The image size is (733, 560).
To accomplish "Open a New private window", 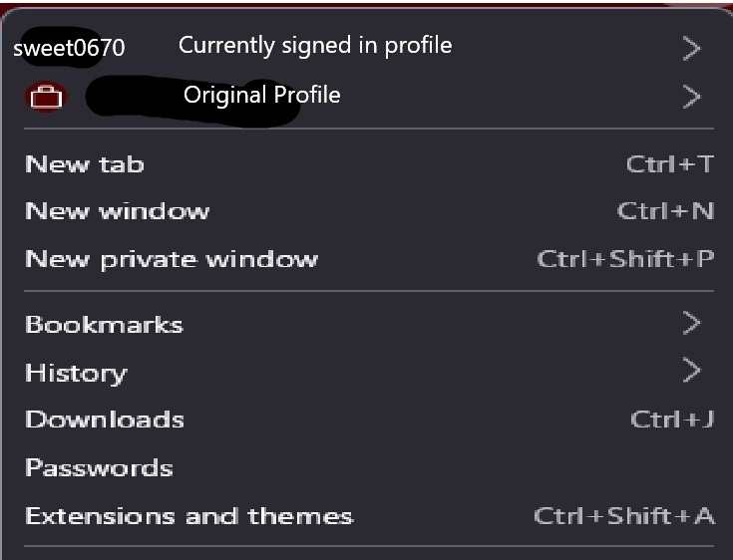I will 171,259.
